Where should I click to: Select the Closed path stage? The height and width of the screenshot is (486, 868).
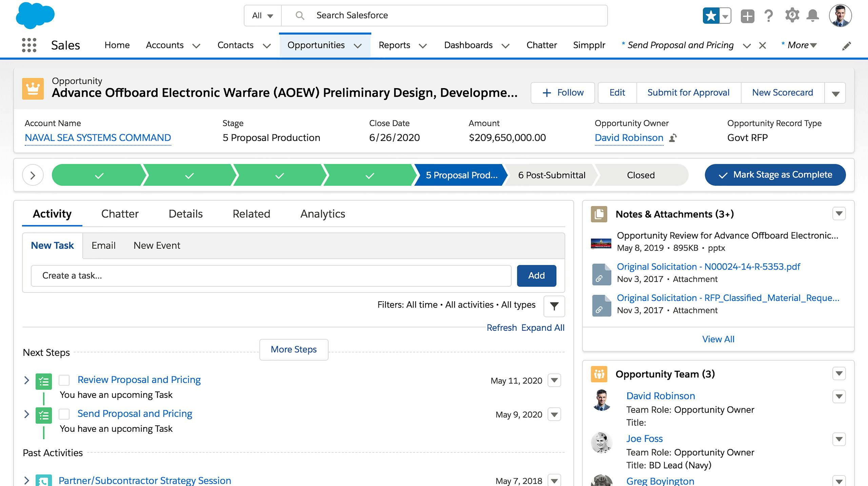click(641, 175)
